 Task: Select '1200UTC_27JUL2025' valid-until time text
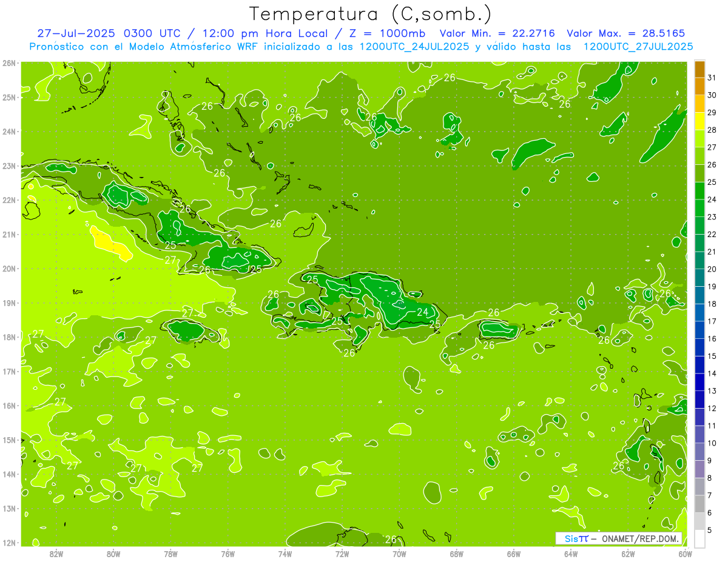tap(638, 47)
